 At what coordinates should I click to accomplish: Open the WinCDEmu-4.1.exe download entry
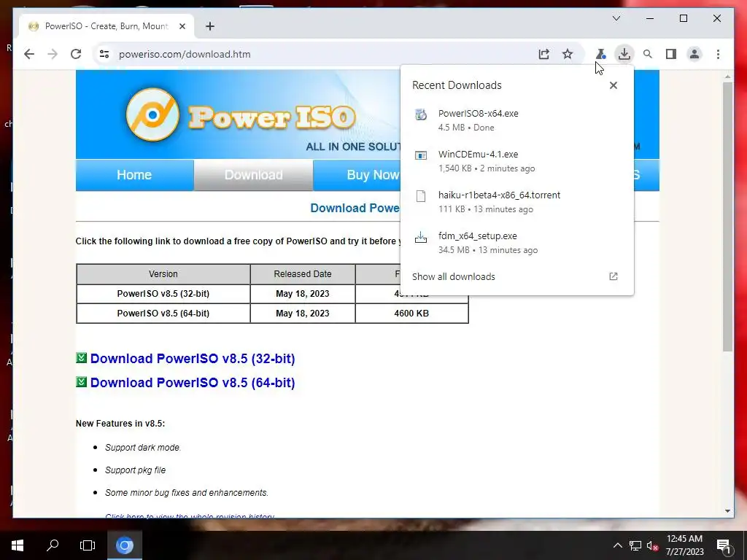point(517,161)
